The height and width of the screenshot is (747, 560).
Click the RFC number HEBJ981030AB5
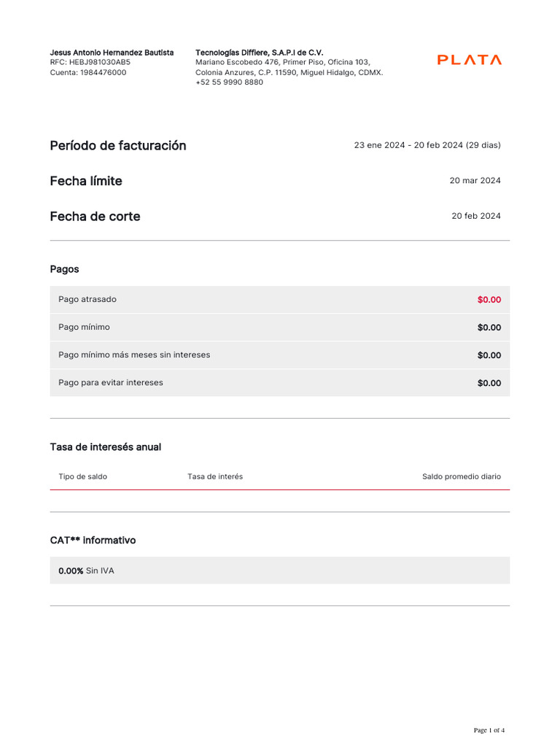(99, 62)
